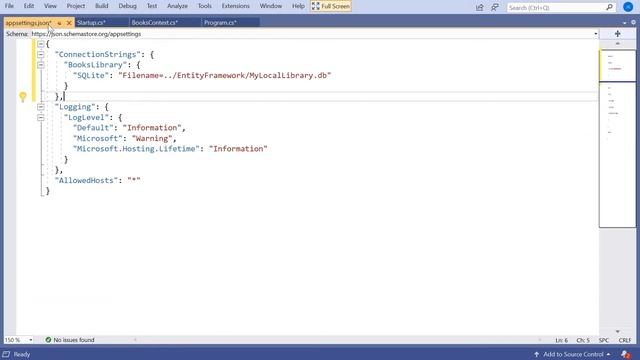Open the tab window settings gear
The height and width of the screenshot is (360, 640).
[633, 22]
